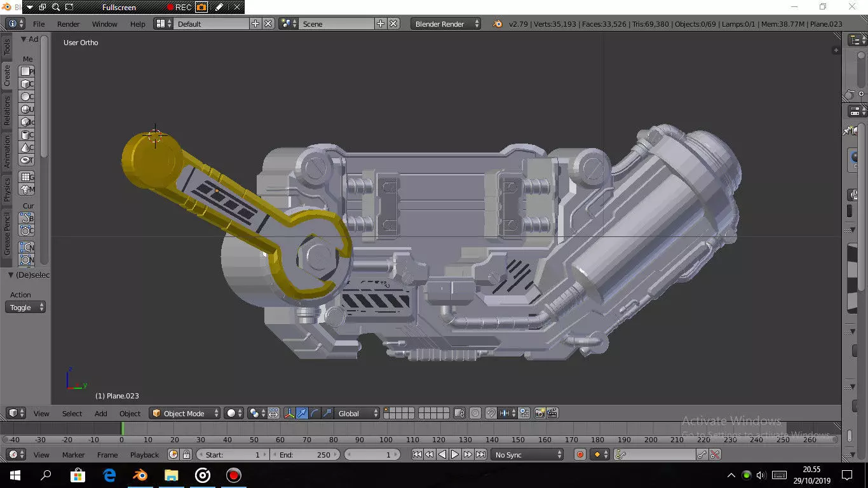The image size is (868, 488).
Task: Enable the rotate manipulator arc
Action: (x=315, y=413)
